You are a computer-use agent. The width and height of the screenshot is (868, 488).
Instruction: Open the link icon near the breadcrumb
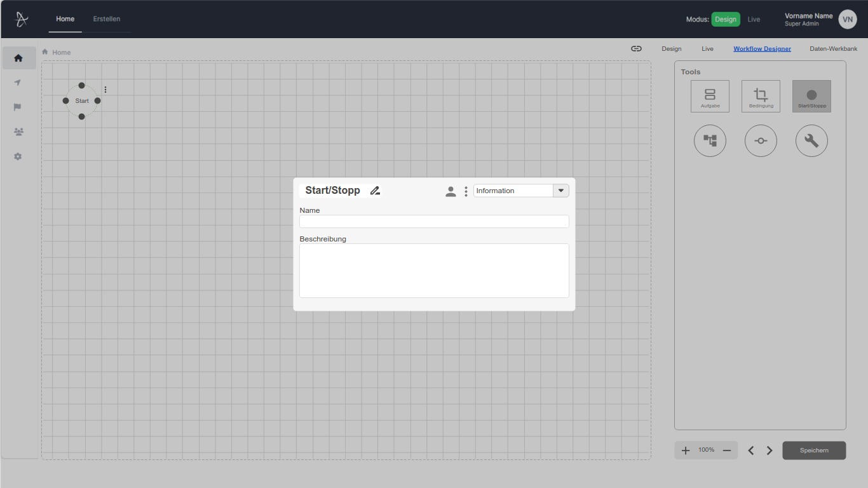(x=635, y=48)
